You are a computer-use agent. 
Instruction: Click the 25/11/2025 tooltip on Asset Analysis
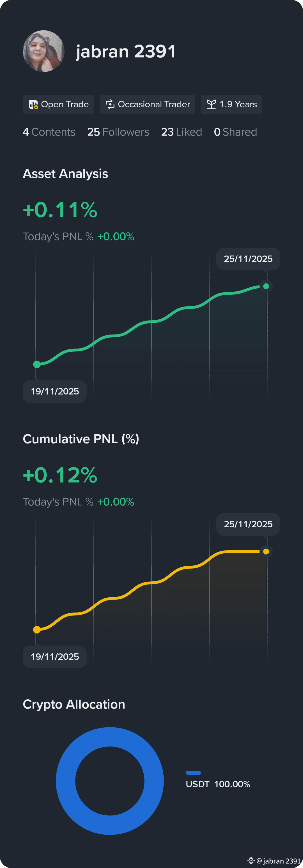pos(248,259)
